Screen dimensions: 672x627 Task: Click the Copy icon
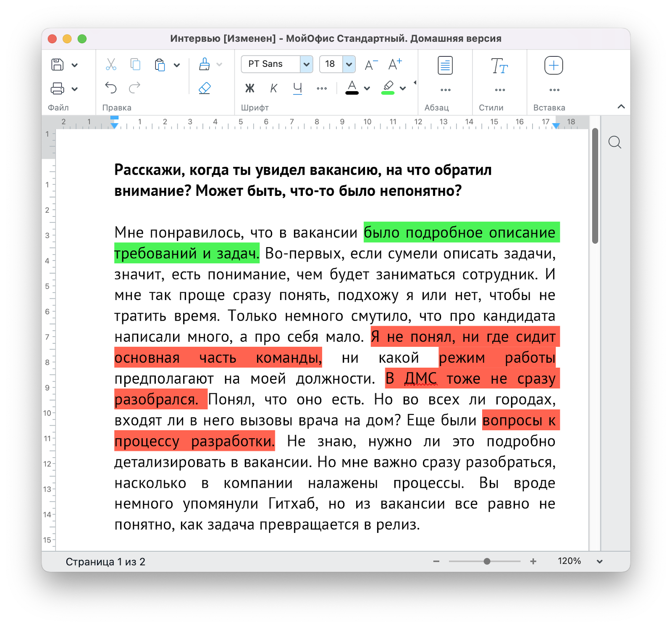tap(135, 64)
